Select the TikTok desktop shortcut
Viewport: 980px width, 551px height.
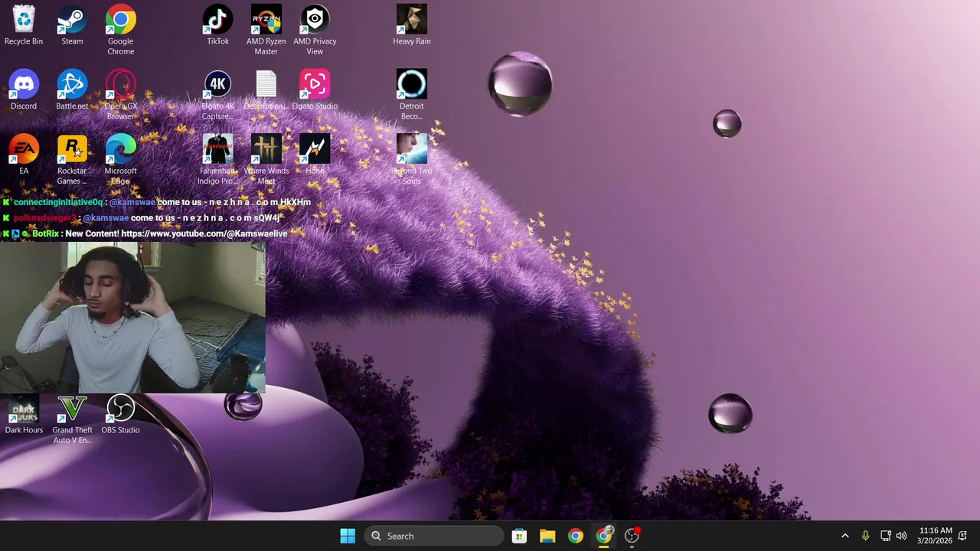click(217, 25)
